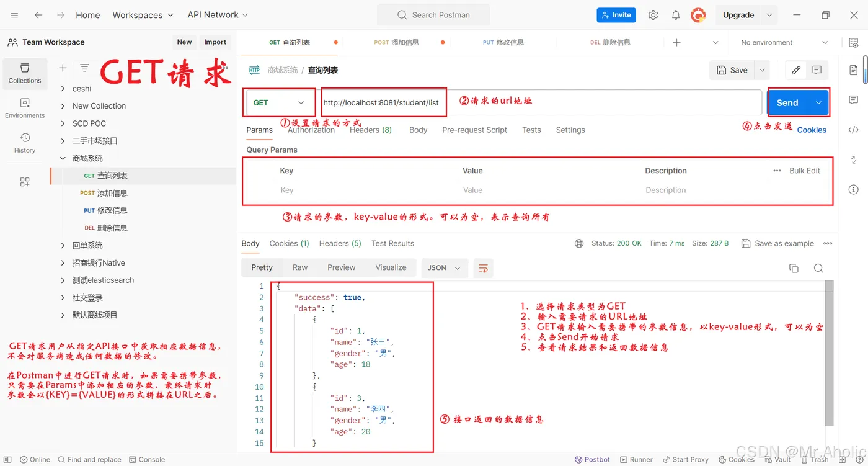Open the Pre-request Script tab
The image size is (868, 466).
(x=474, y=130)
